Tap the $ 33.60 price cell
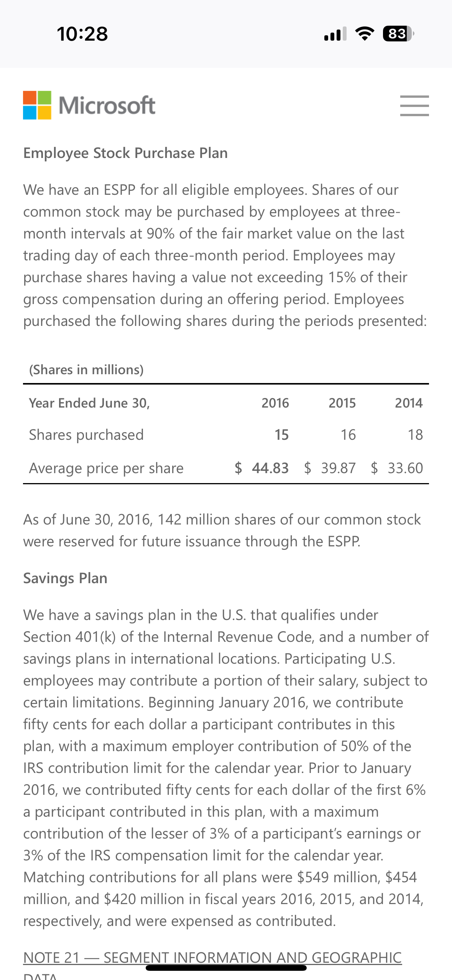This screenshot has width=452, height=980. click(x=397, y=468)
